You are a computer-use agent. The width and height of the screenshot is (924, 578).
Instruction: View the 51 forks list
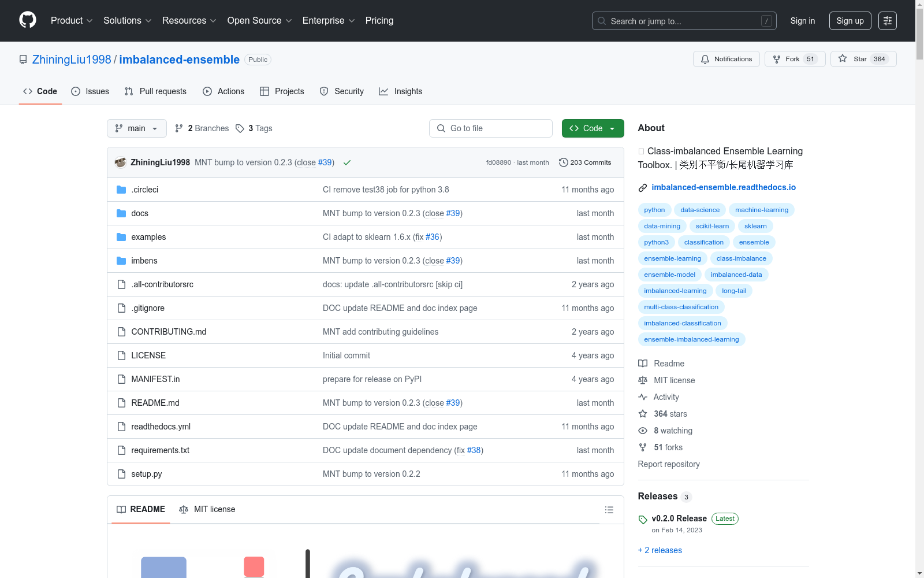click(660, 447)
